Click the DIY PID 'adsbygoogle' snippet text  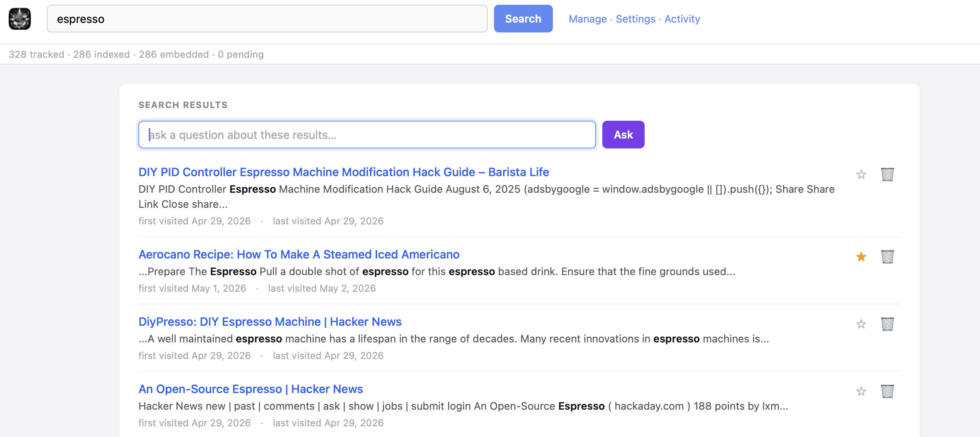tap(486, 197)
